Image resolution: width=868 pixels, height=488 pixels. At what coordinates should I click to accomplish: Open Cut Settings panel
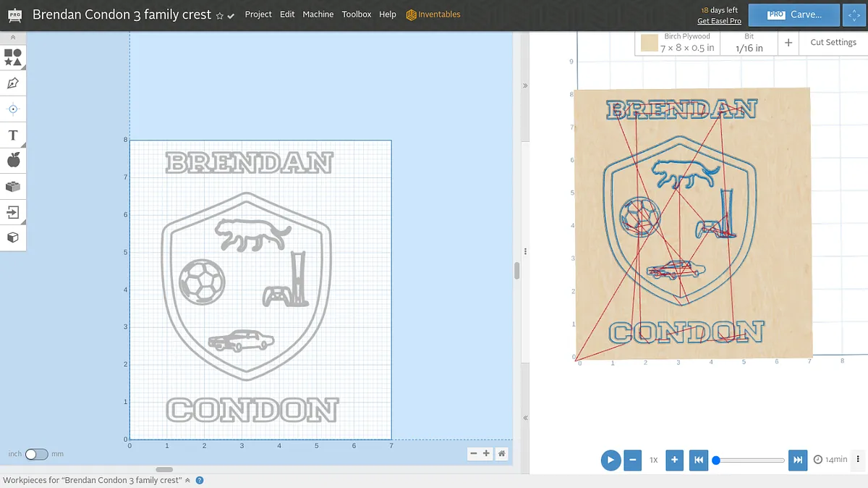833,43
